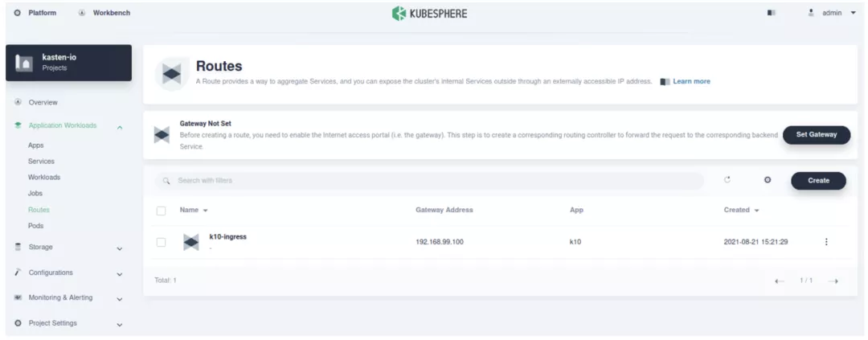The width and height of the screenshot is (868, 340).
Task: Select all routes with the header checkbox
Action: pyautogui.click(x=161, y=211)
